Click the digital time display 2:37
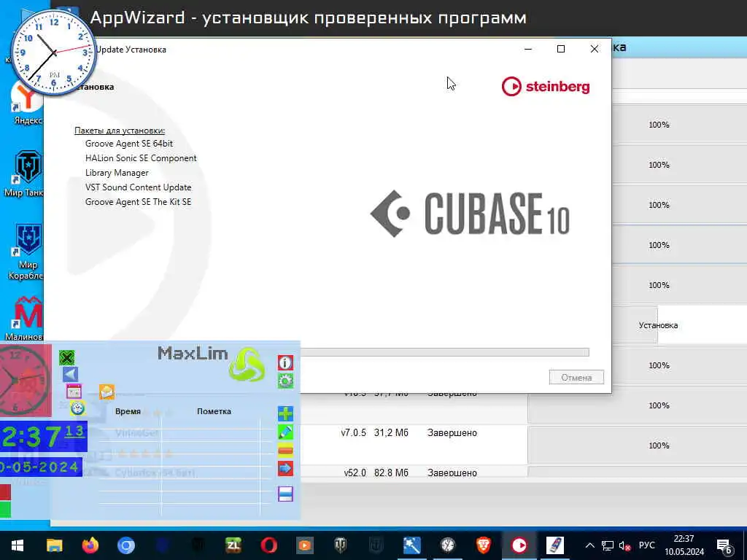 tap(43, 436)
